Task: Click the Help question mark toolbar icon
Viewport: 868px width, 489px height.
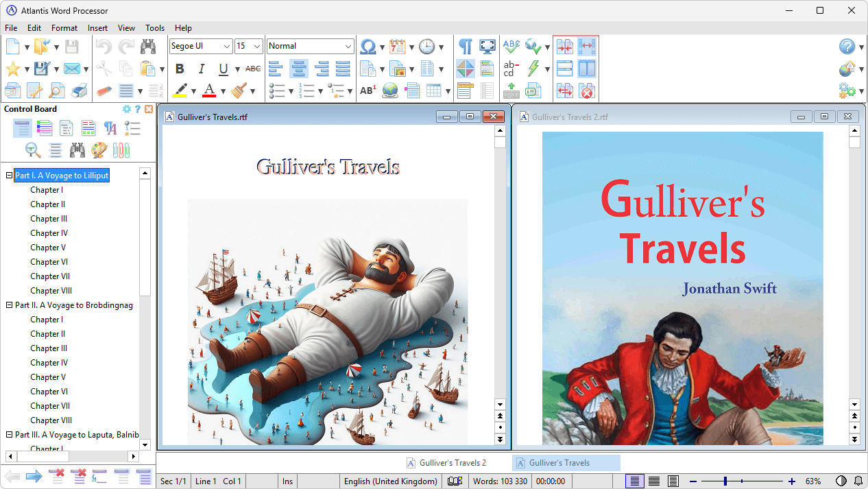Action: (x=847, y=47)
